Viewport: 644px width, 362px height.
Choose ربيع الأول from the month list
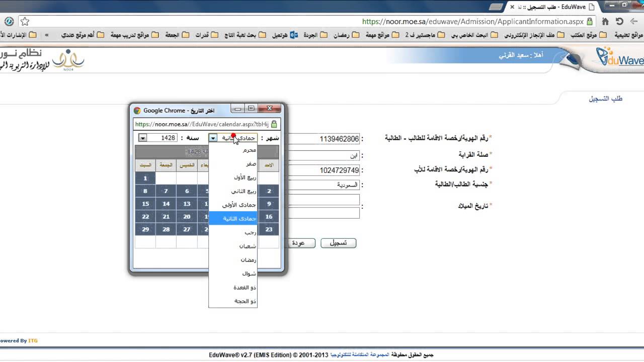click(x=233, y=177)
